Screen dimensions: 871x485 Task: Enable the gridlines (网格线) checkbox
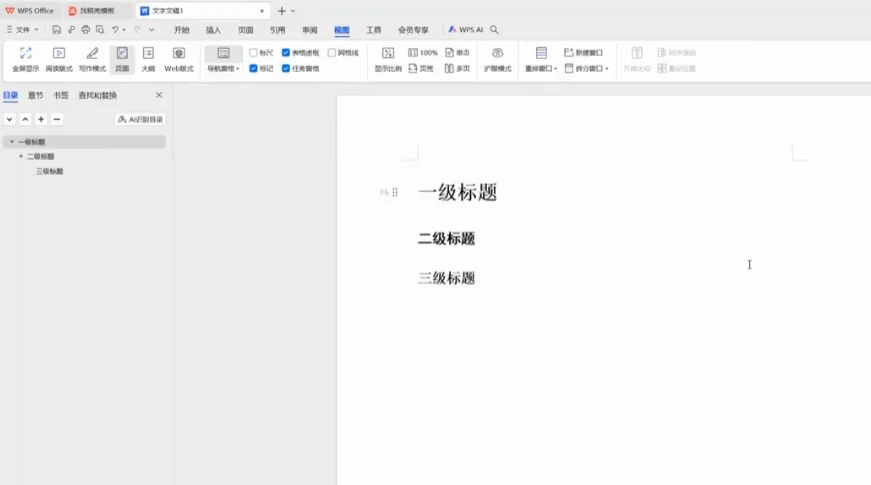(x=332, y=52)
